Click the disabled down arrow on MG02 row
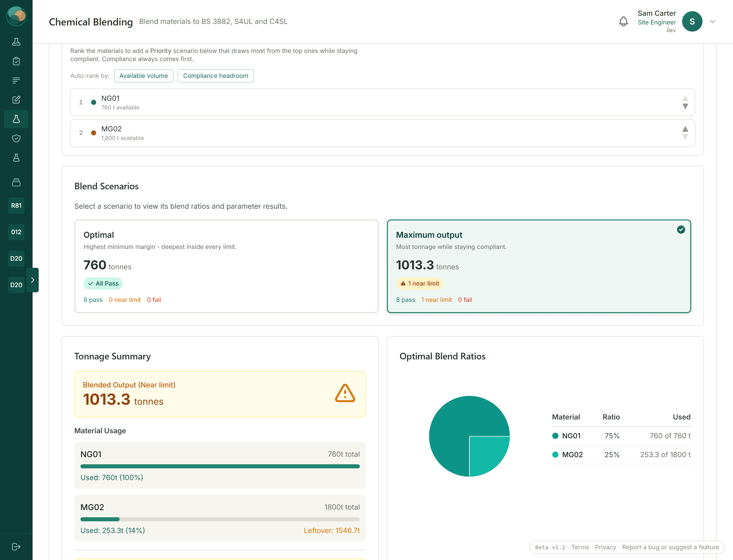733x560 pixels. 685,137
